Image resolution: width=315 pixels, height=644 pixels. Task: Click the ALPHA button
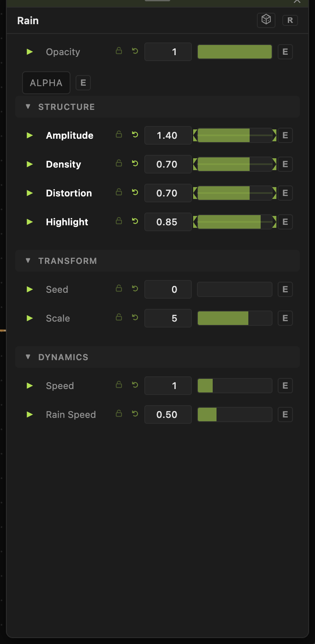point(46,83)
